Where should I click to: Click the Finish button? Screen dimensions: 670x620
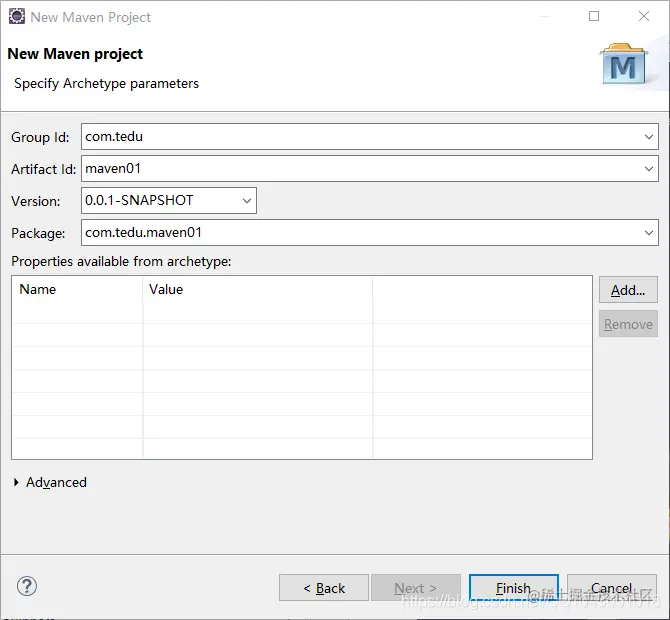point(514,588)
